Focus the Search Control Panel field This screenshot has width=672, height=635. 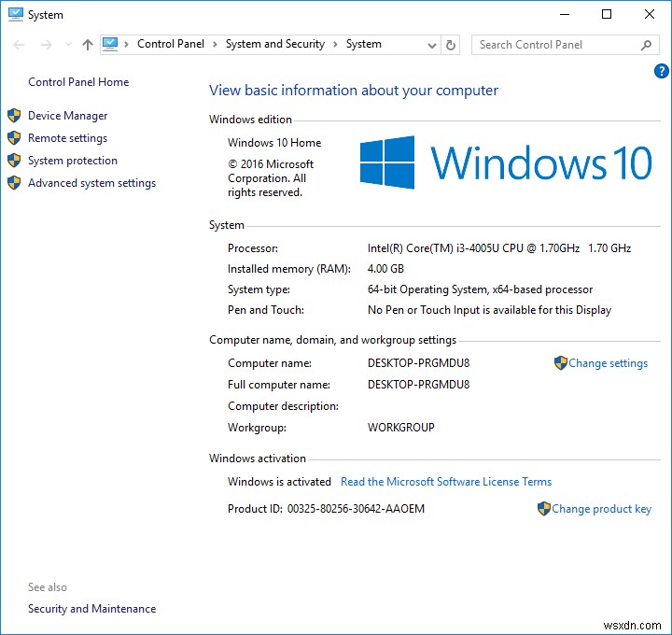coord(565,45)
